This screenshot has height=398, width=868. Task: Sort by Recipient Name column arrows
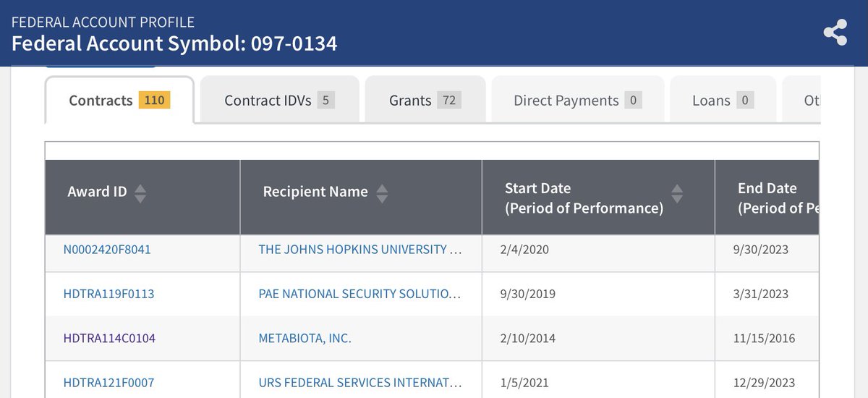(382, 192)
